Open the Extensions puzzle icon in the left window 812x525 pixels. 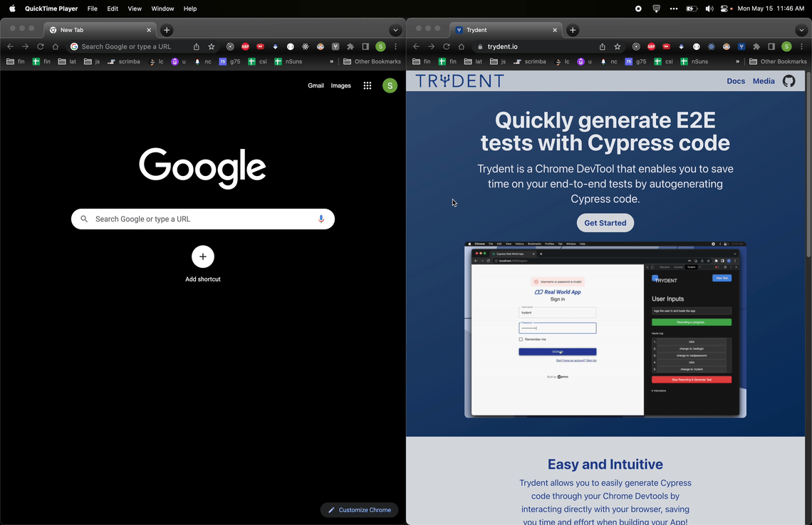(x=350, y=46)
